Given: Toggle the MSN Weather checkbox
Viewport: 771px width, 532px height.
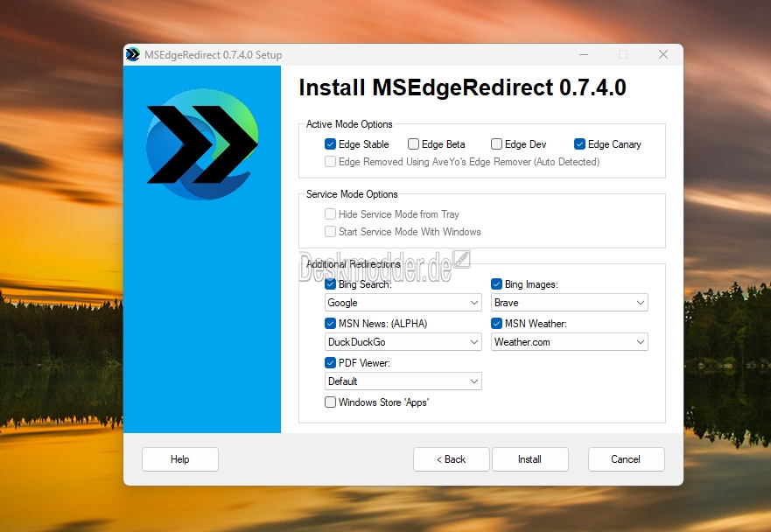Looking at the screenshot, I should pyautogui.click(x=496, y=324).
